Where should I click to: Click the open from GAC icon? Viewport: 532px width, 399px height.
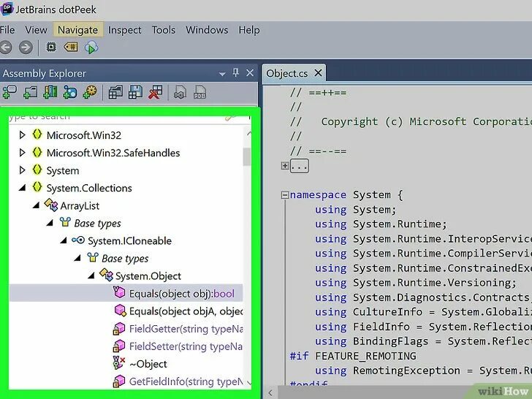click(x=50, y=92)
